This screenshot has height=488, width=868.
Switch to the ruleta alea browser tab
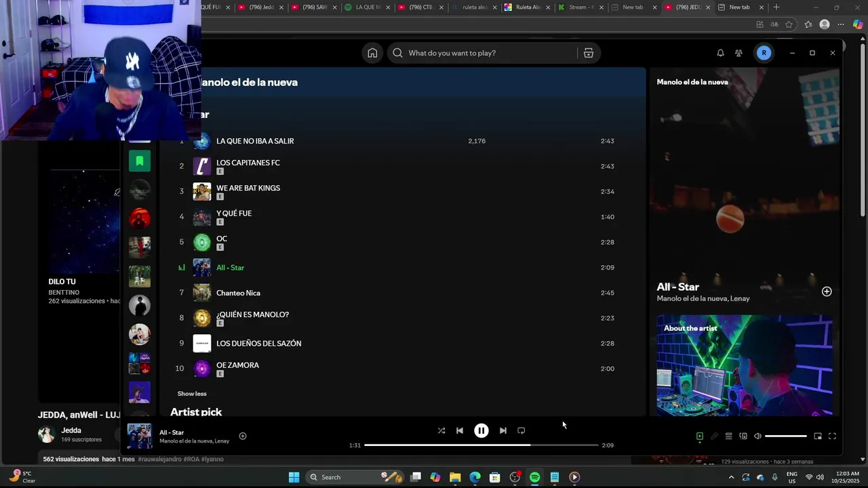pos(473,7)
